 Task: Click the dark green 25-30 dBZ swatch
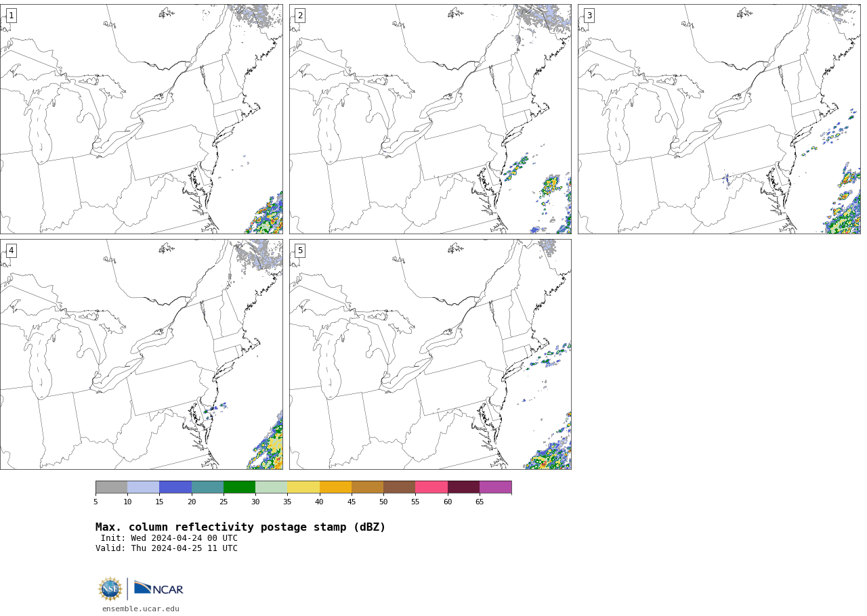tap(239, 487)
